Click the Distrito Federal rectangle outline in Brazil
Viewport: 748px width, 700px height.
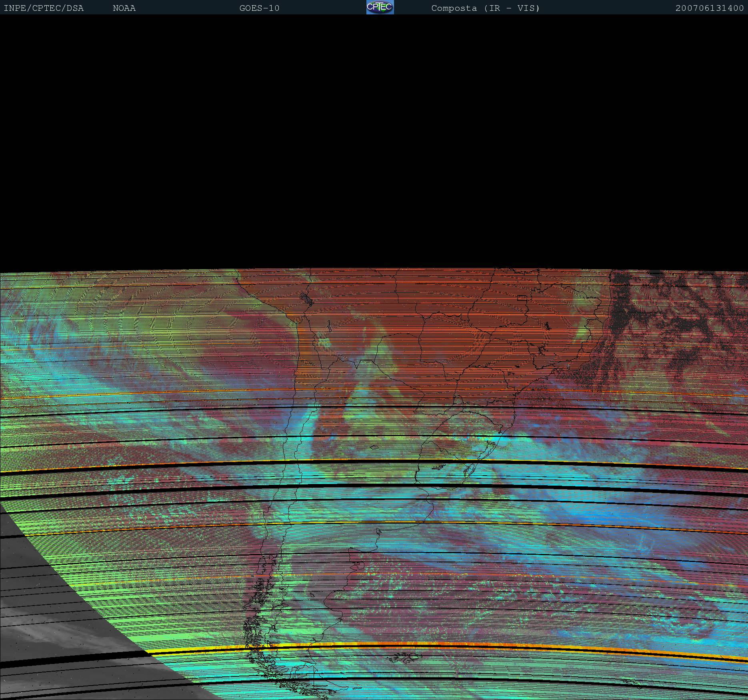[x=522, y=298]
